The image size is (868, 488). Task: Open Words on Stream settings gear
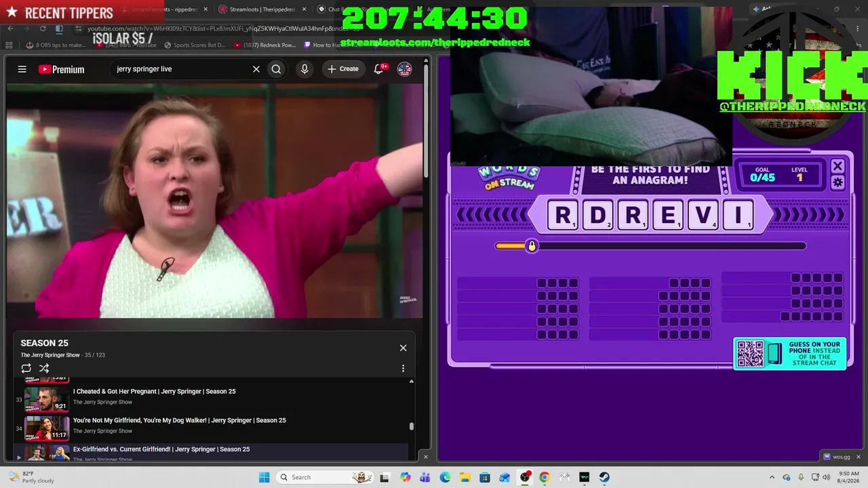[x=837, y=182]
